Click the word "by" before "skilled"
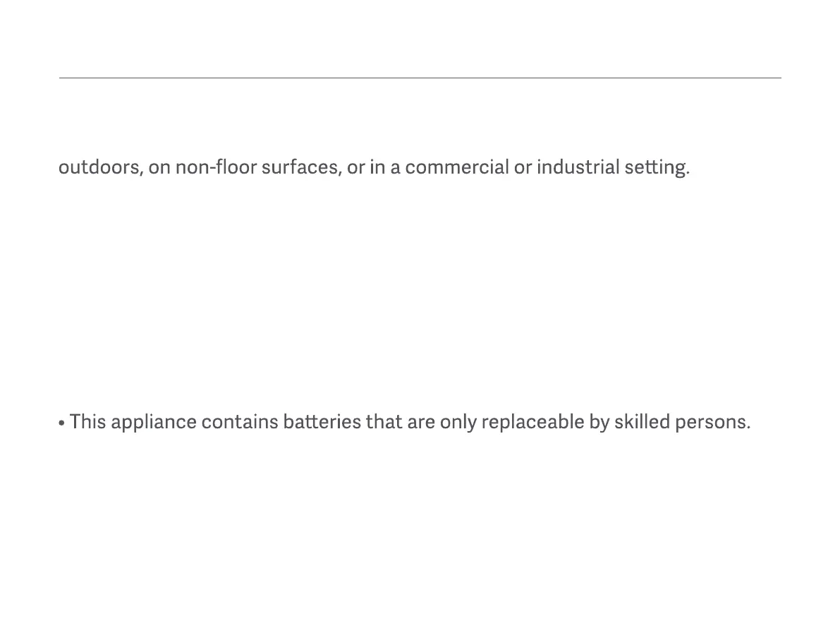This screenshot has height=640, width=840. 599,422
